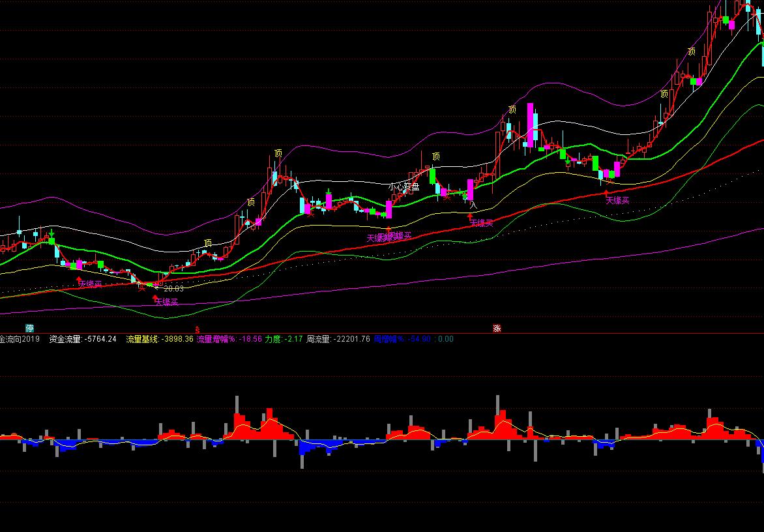Open the 金流向2019 indicator name
The height and width of the screenshot is (532, 764).
[x=20, y=339]
